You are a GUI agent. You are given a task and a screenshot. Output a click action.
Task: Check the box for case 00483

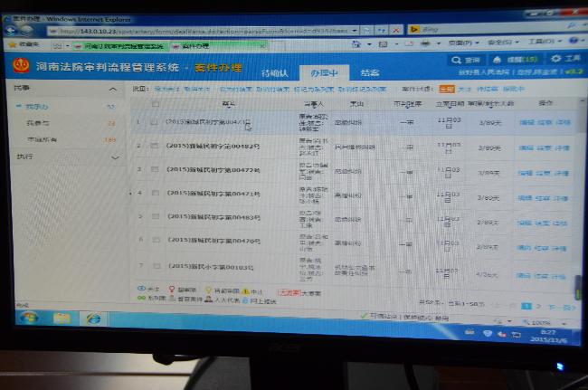pos(156,216)
